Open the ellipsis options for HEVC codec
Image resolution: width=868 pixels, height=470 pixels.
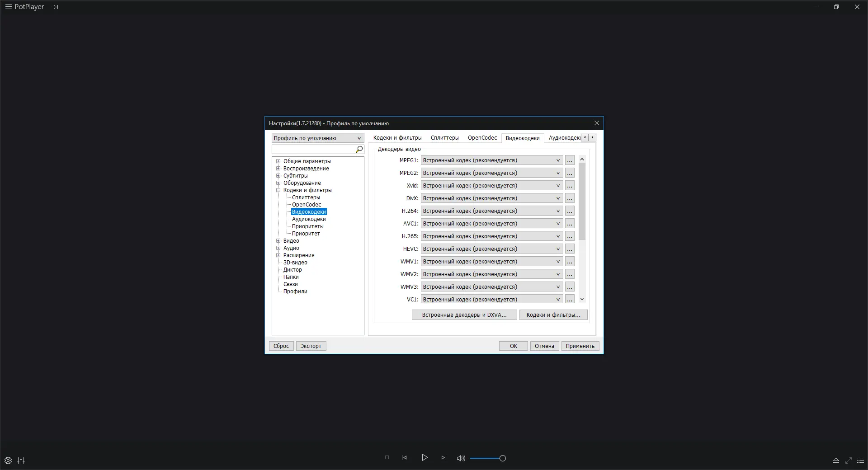pos(570,249)
